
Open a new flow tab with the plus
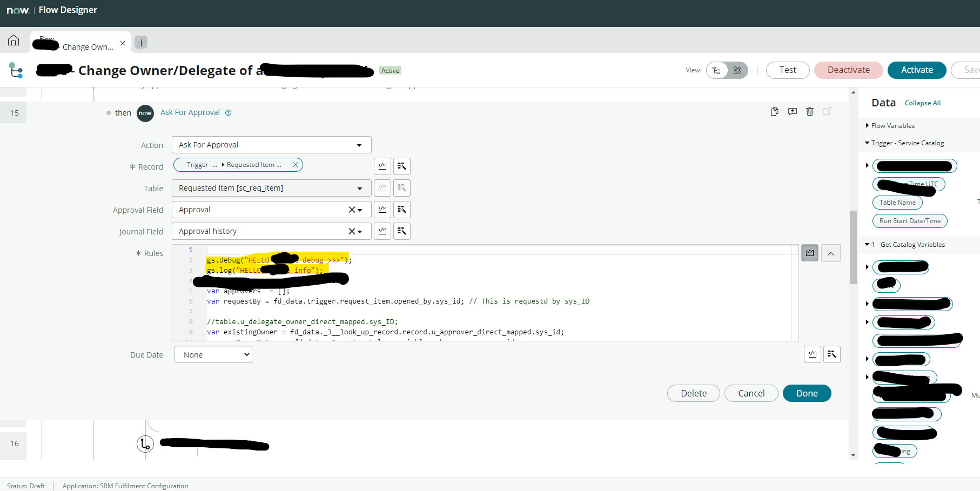(140, 42)
